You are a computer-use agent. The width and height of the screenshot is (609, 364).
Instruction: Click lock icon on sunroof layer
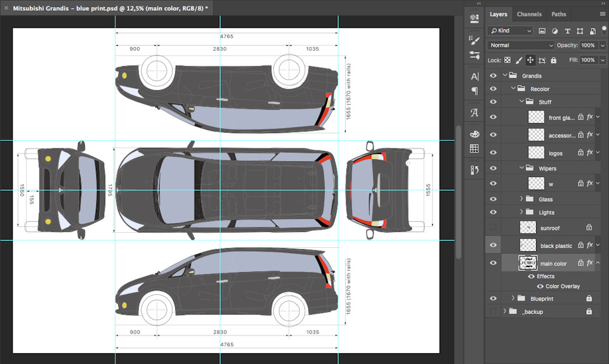click(589, 228)
